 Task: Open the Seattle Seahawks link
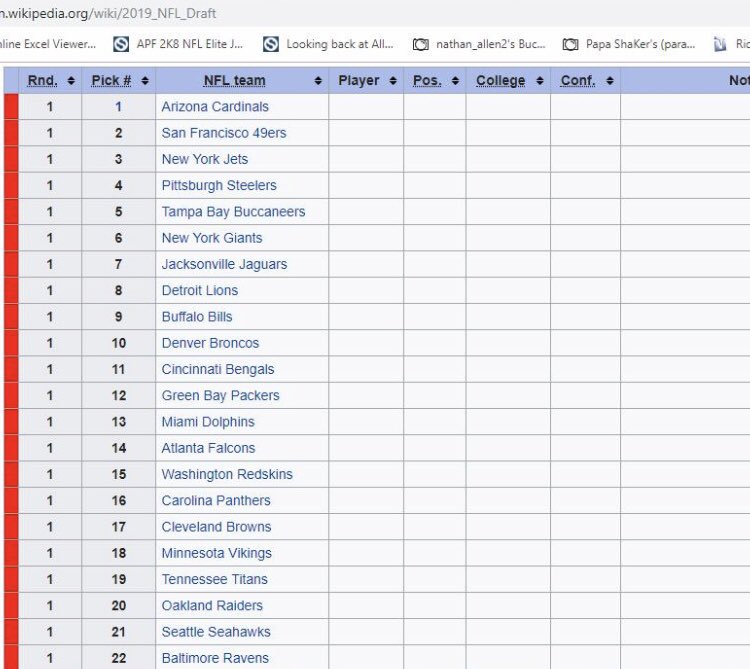pos(216,632)
